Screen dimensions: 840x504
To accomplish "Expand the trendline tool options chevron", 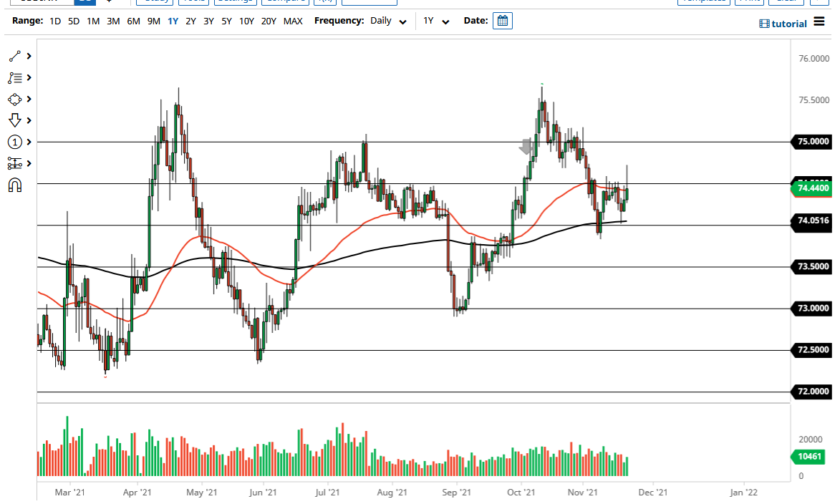I will [29, 56].
